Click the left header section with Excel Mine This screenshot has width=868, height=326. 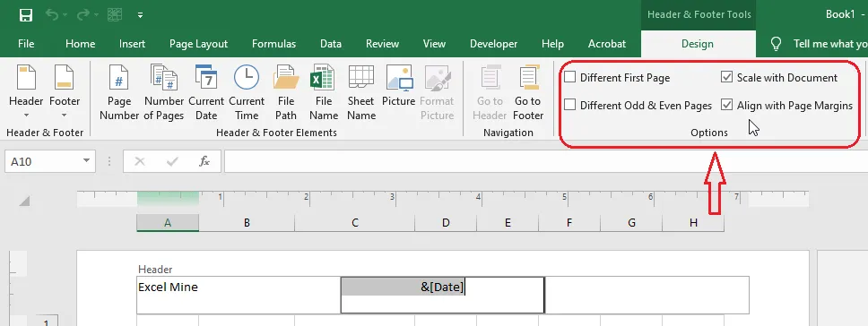coord(239,295)
